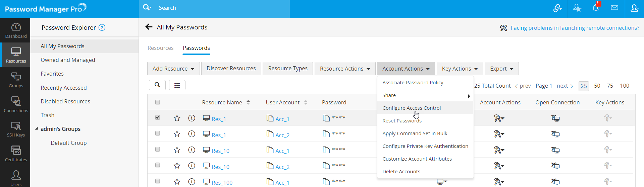Open the Key Actions dropdown button
This screenshot has height=187, width=644.
460,69
